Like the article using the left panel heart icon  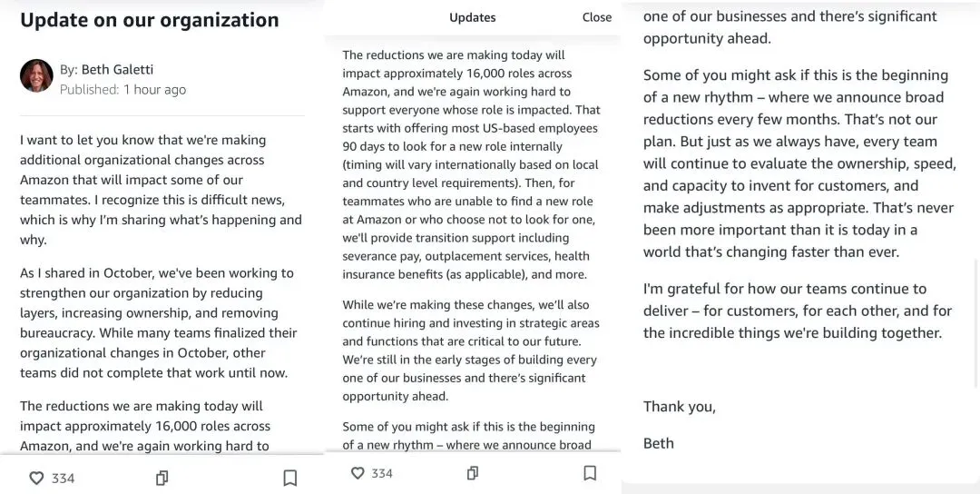point(36,478)
